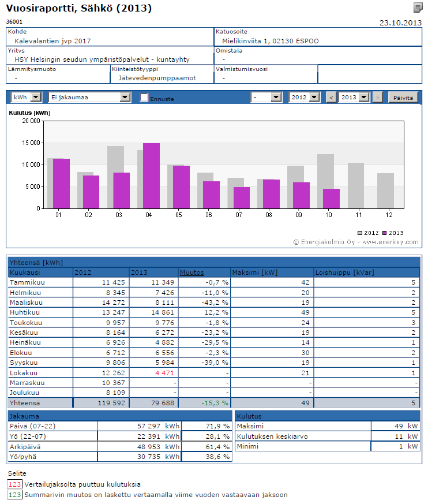Click the Päivitä update button
The image size is (428, 504).
(x=403, y=98)
